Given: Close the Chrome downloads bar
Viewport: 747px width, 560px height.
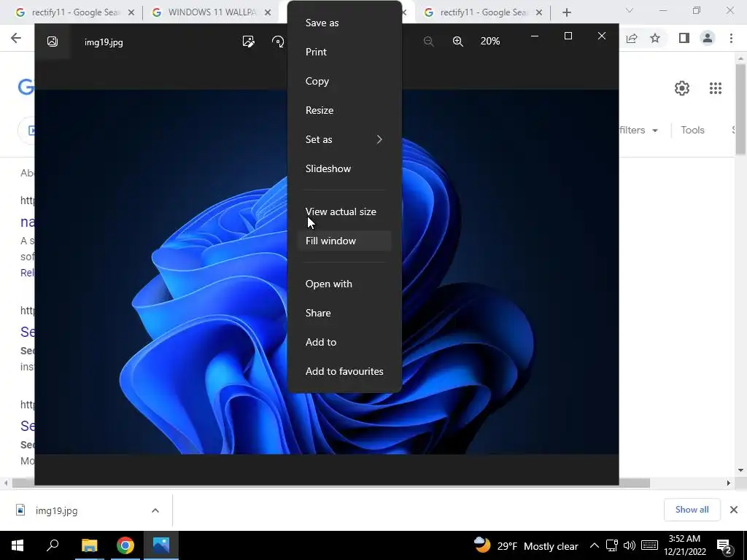Looking at the screenshot, I should 734,510.
